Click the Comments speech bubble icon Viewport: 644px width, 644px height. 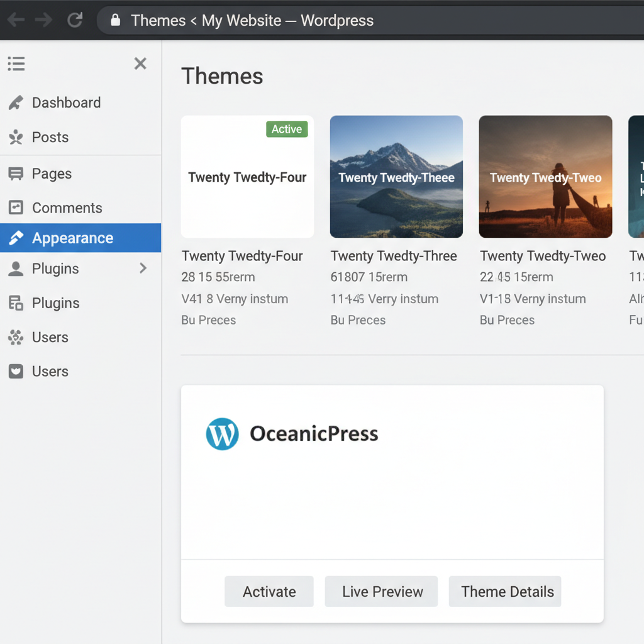15,208
